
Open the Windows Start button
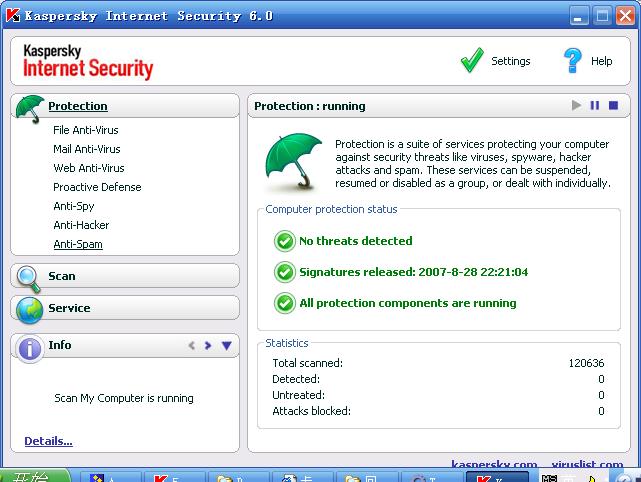(35, 476)
